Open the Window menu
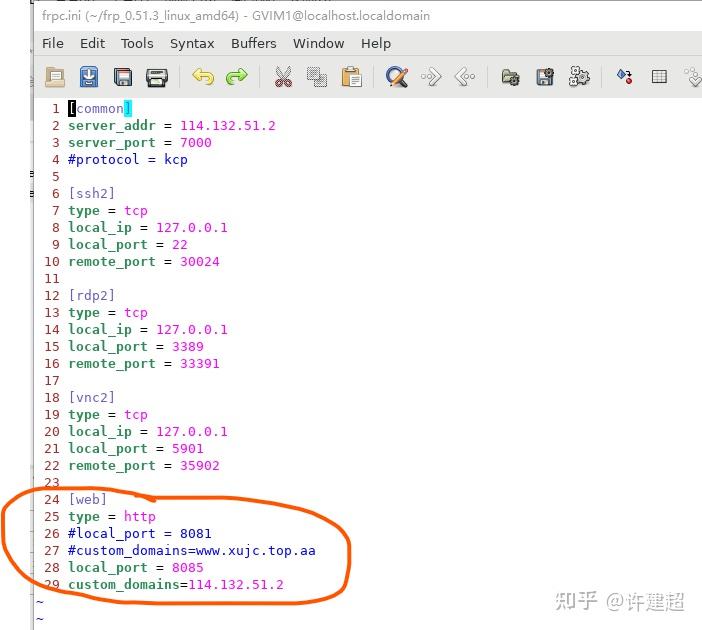 pyautogui.click(x=319, y=43)
